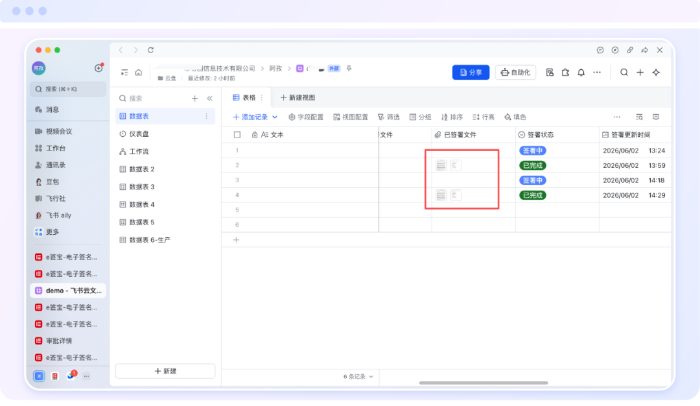
Task: Open the three-dot menu beside the bell
Action: (x=597, y=72)
